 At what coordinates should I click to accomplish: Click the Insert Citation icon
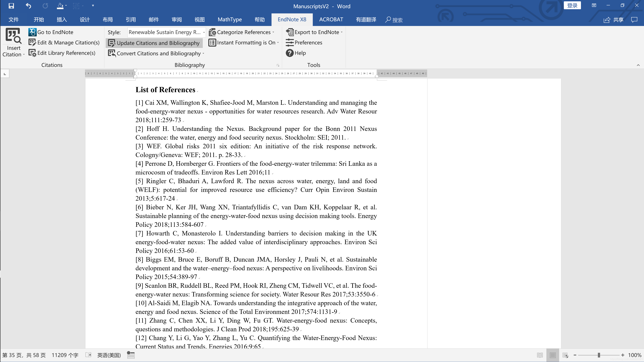(13, 36)
